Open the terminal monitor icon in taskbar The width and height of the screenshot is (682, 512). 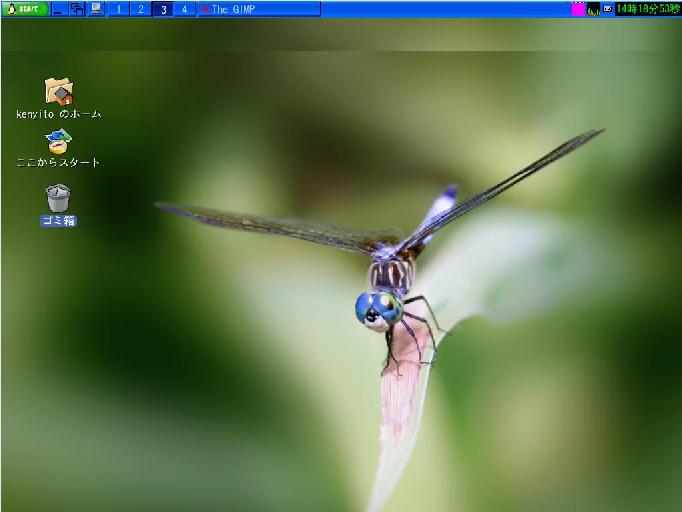pyautogui.click(x=96, y=9)
